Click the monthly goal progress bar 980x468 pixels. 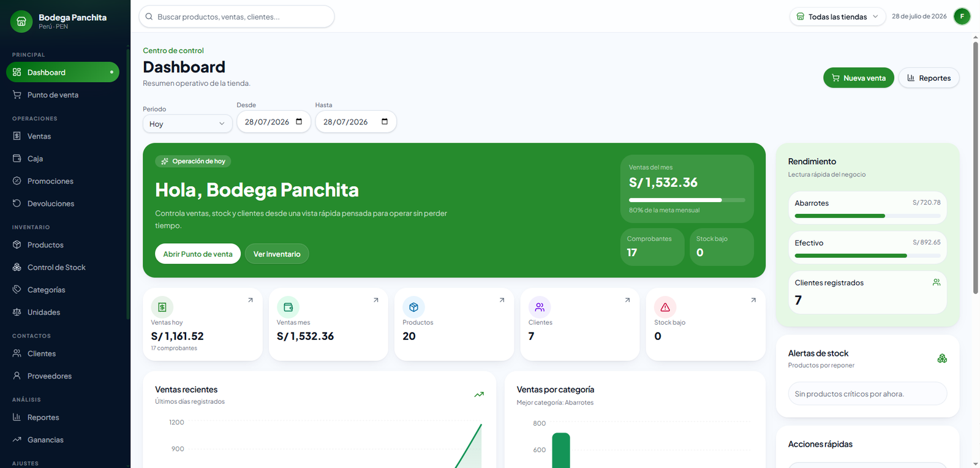click(687, 200)
